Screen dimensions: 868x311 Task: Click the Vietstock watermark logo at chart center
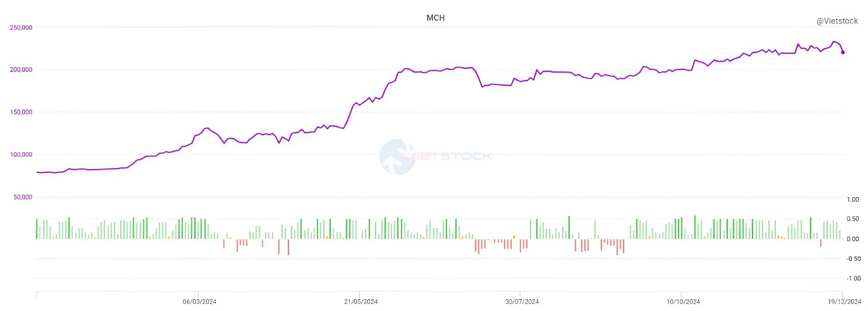398,157
